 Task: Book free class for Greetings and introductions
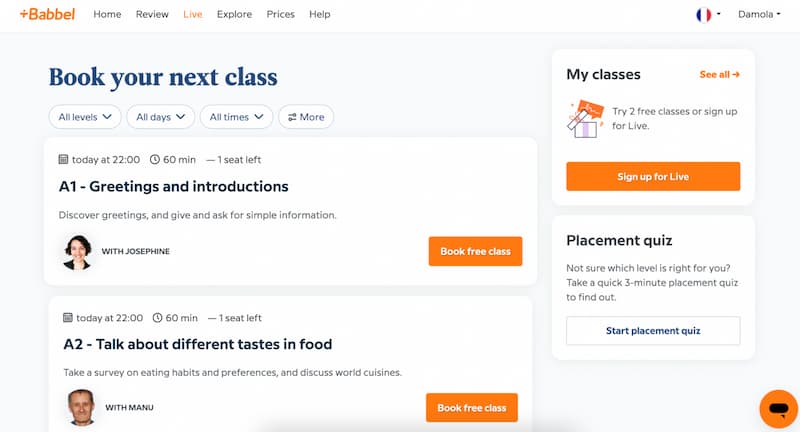475,251
